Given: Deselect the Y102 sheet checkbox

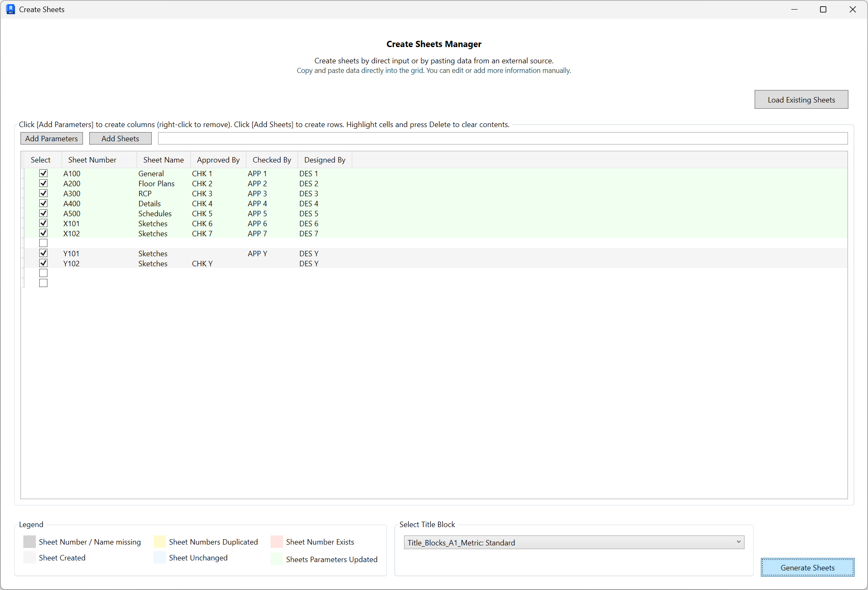Looking at the screenshot, I should pyautogui.click(x=43, y=263).
